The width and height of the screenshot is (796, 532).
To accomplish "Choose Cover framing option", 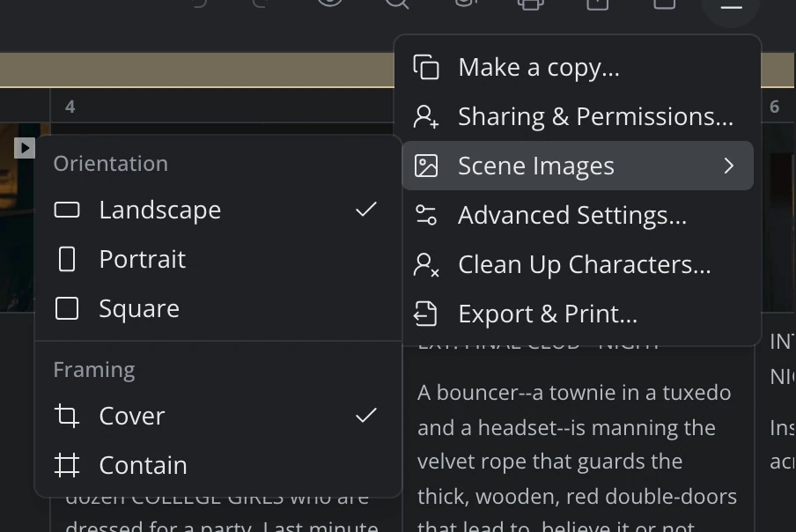I will [217, 416].
